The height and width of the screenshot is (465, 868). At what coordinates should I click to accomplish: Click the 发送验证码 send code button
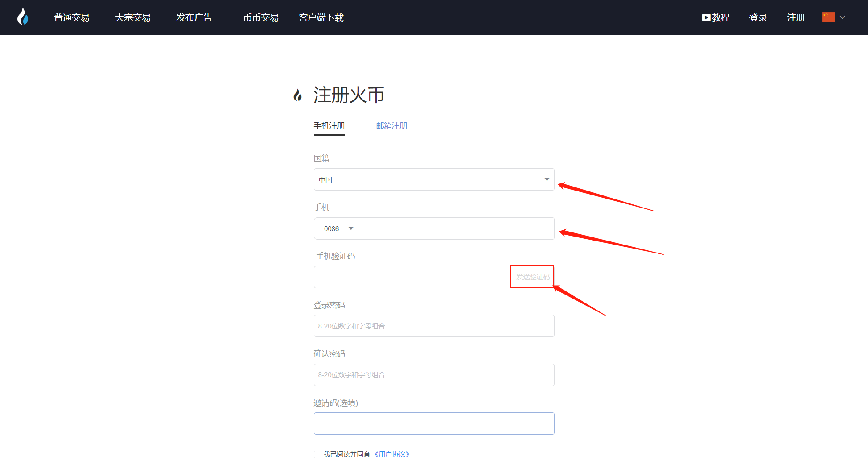pyautogui.click(x=532, y=277)
